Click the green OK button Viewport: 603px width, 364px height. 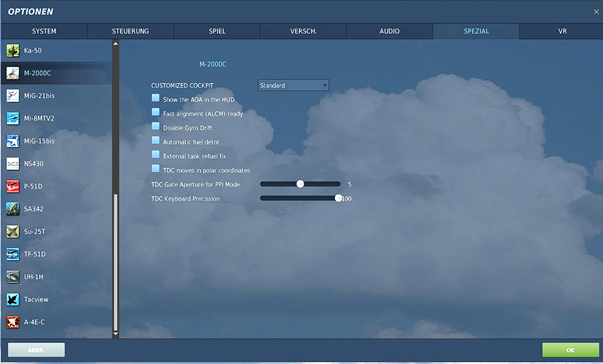coord(571,350)
